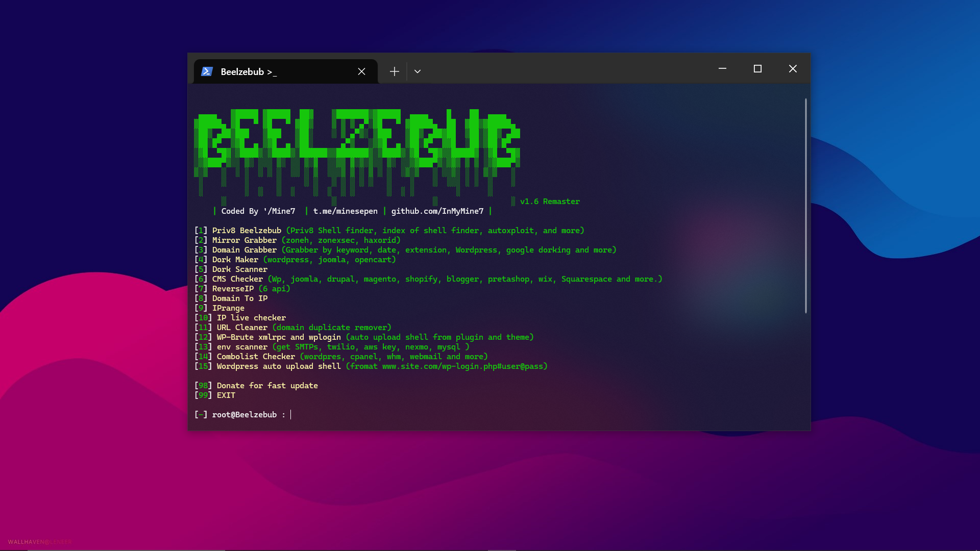Click the PowerShell icon in the Beelzebub tab
The width and height of the screenshot is (980, 551).
coord(207,71)
